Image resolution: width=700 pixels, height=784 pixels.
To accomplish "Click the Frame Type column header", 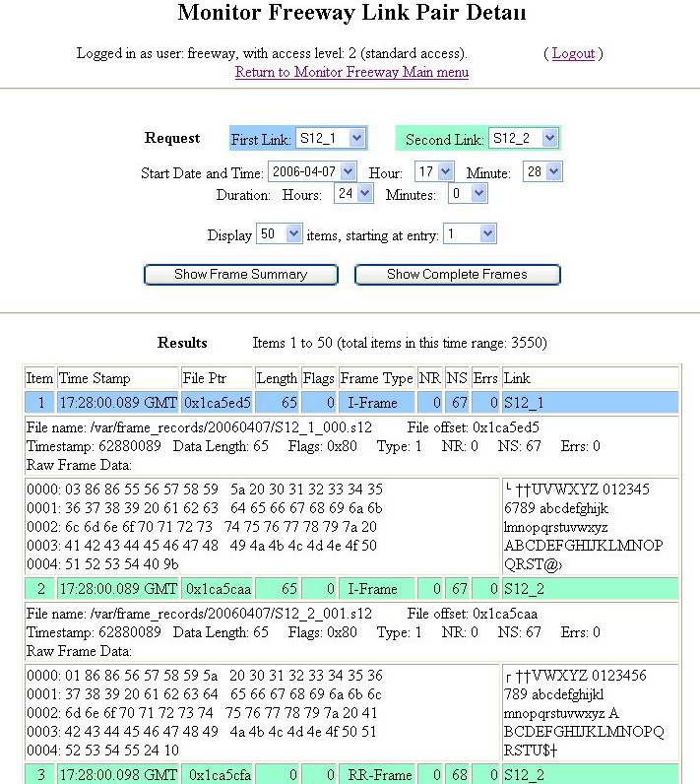I will (x=376, y=378).
